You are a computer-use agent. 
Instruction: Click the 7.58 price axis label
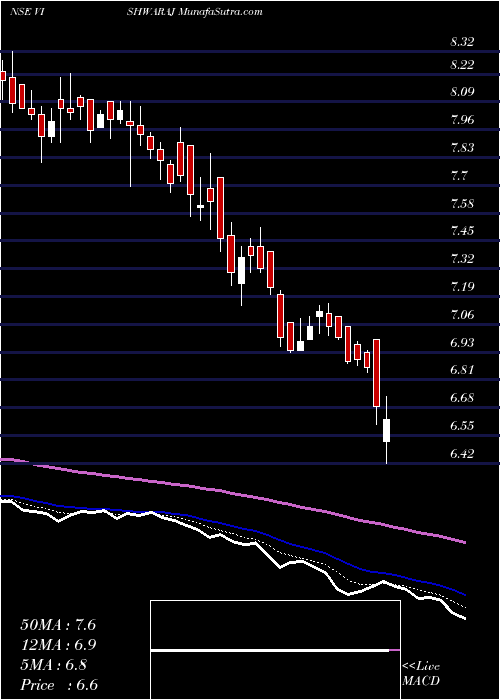point(462,204)
